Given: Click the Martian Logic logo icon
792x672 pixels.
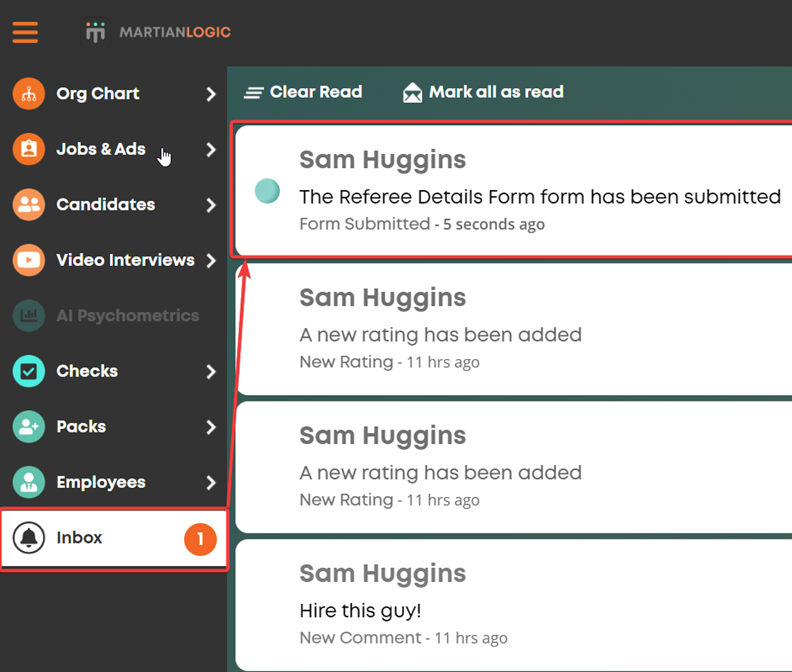Looking at the screenshot, I should [x=95, y=32].
